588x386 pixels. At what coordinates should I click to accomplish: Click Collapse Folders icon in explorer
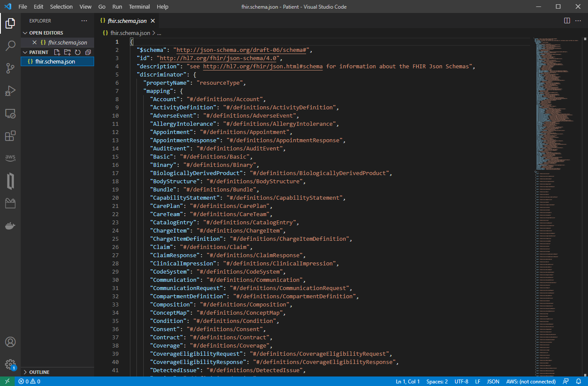point(88,52)
